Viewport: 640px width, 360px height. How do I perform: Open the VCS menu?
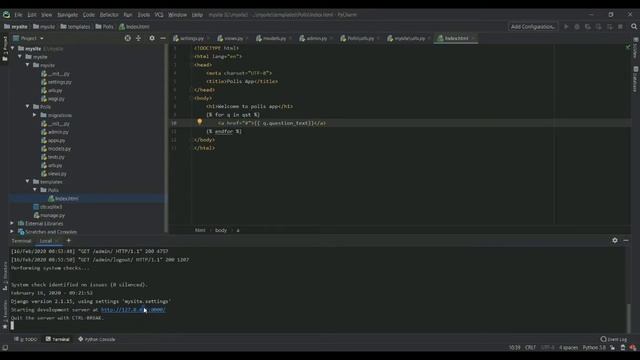coord(159,14)
